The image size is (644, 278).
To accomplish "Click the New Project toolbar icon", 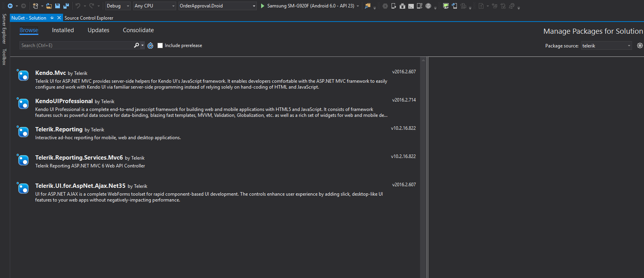I will (36, 6).
